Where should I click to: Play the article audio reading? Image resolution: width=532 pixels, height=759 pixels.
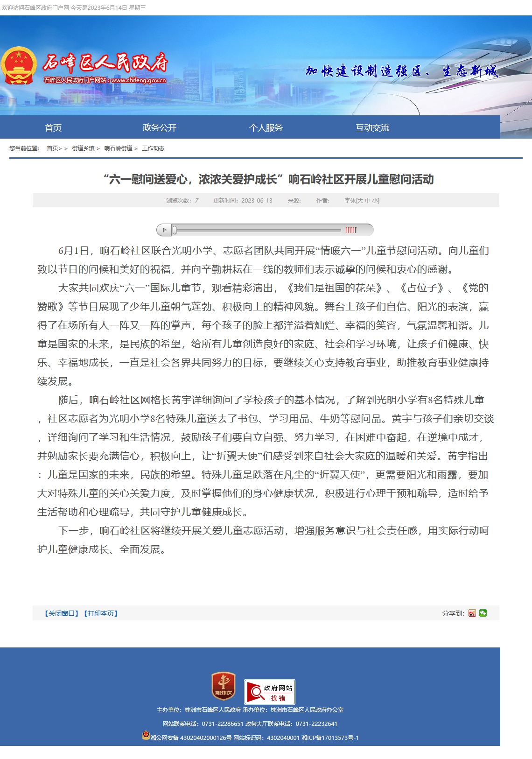tap(164, 230)
